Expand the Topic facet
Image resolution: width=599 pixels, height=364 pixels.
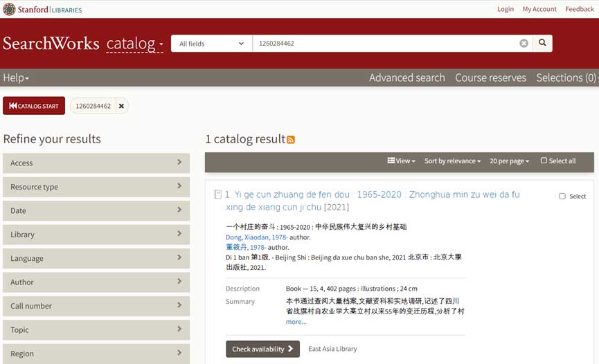(x=96, y=329)
